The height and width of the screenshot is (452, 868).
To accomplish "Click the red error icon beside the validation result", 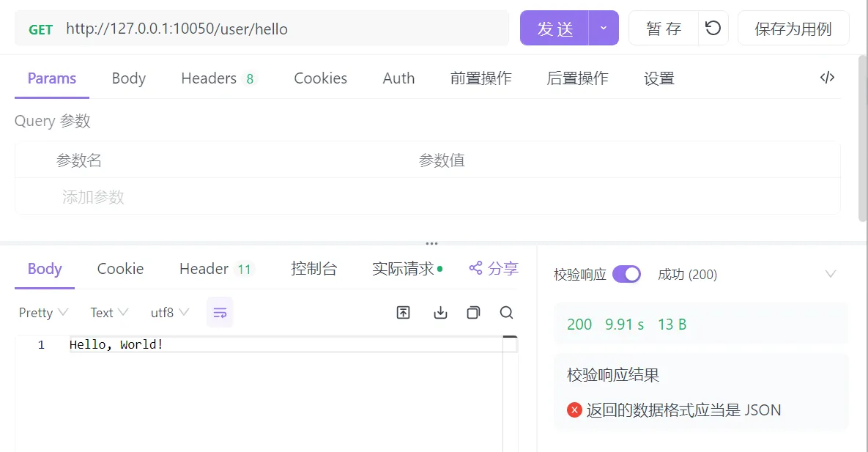I will click(574, 410).
